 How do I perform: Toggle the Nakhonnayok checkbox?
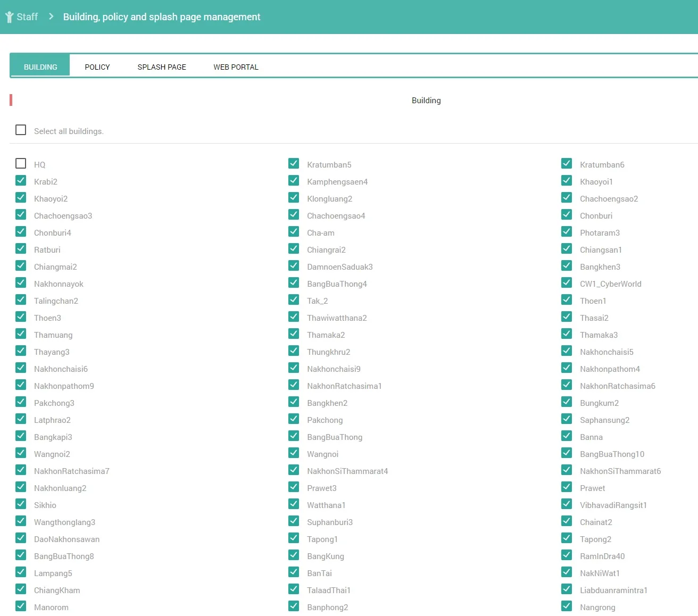21,282
